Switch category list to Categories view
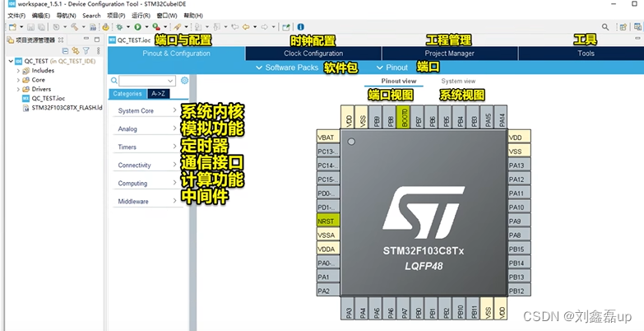Screen dimensions: 644x331 point(127,94)
